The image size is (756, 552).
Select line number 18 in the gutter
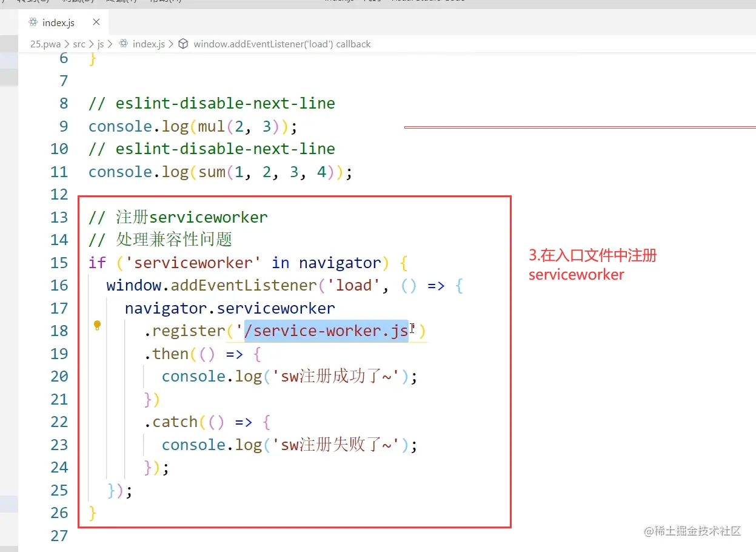click(x=59, y=331)
